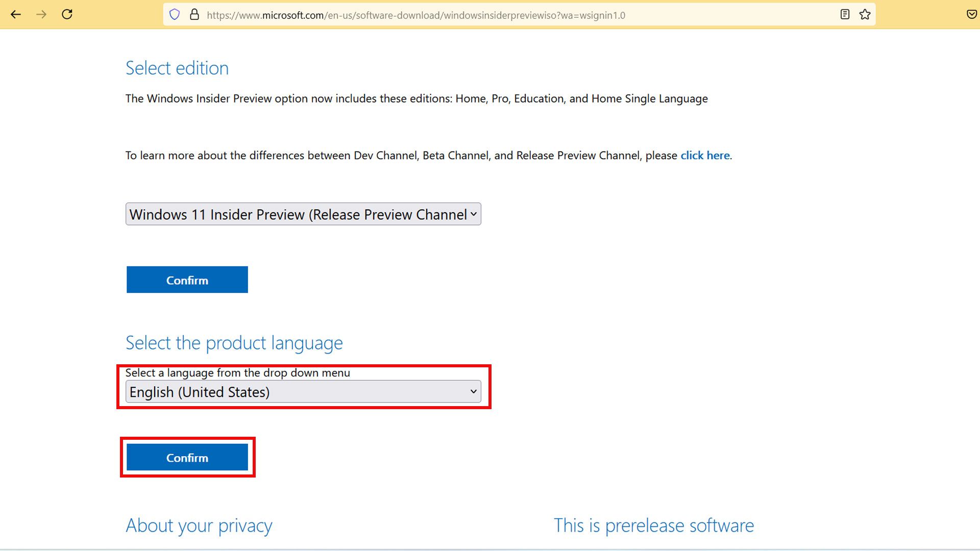980x551 pixels.
Task: Click the browser forward arrow
Action: [x=41, y=15]
